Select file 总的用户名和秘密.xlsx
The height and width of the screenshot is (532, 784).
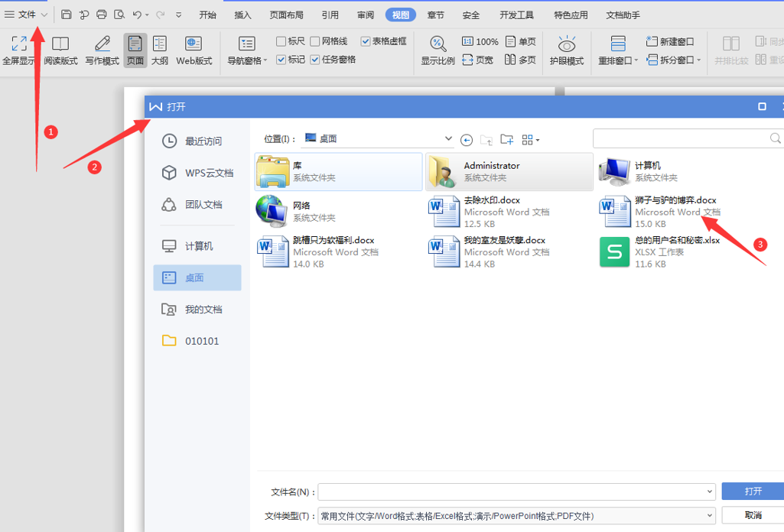[660, 251]
